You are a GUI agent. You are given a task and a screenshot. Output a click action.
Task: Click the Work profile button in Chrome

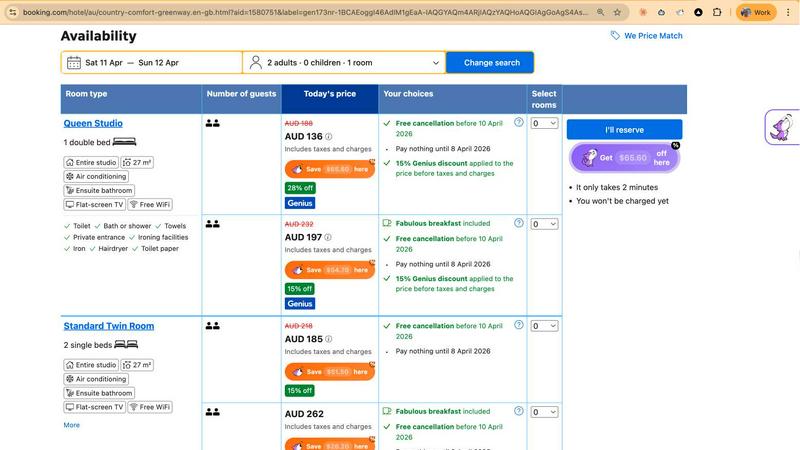757,13
